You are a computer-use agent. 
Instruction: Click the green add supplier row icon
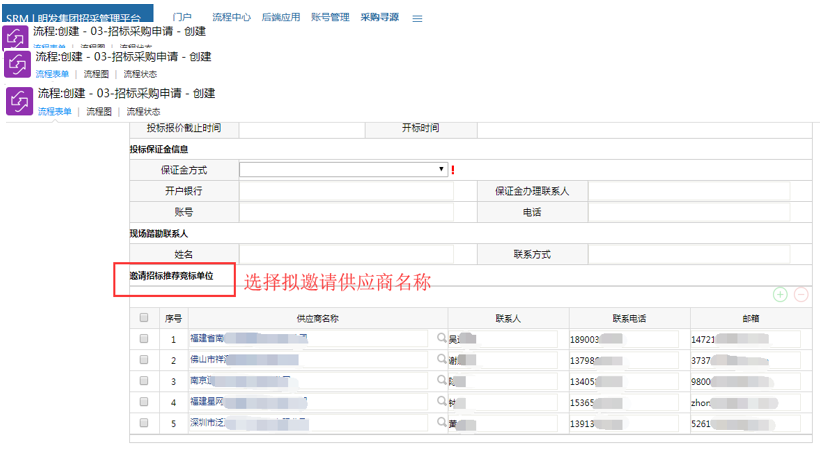tap(780, 295)
